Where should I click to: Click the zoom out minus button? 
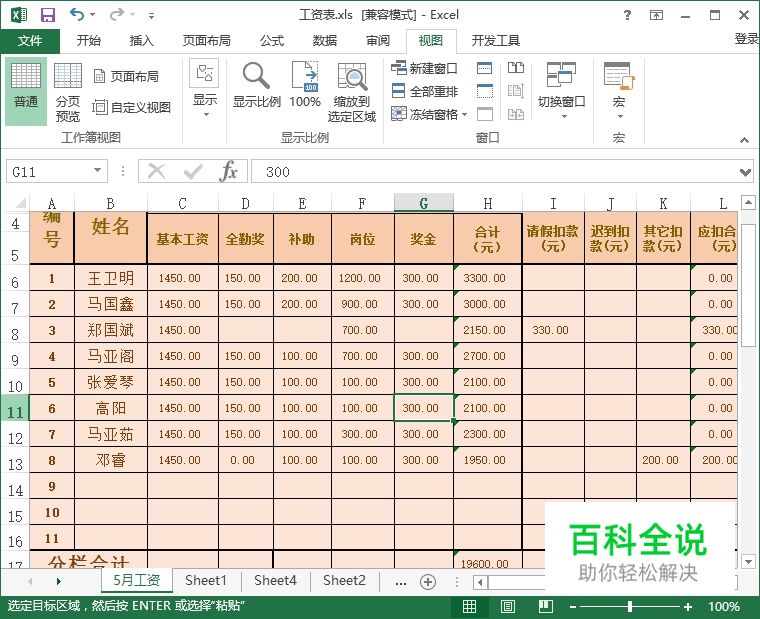(x=572, y=607)
